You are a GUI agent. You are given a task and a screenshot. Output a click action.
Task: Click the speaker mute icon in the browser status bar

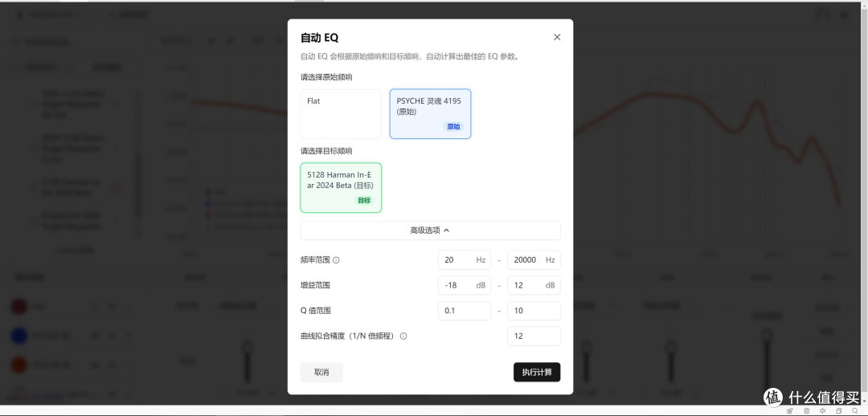point(823,411)
